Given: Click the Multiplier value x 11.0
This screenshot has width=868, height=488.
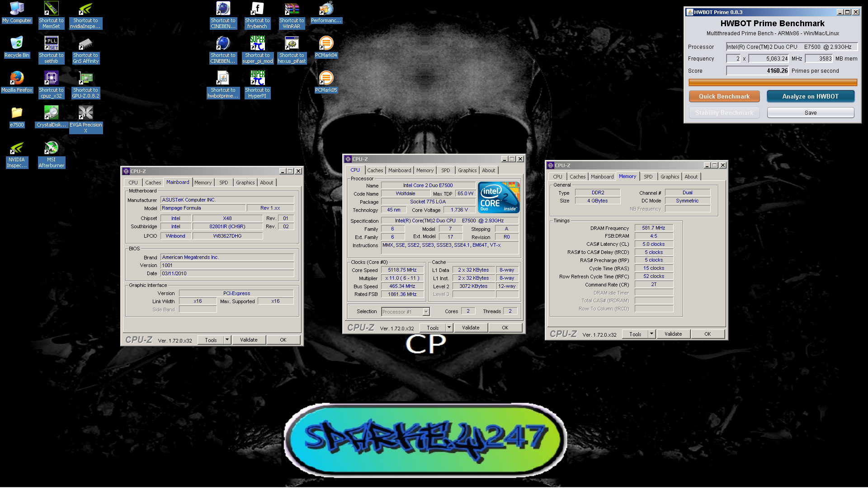Looking at the screenshot, I should click(402, 278).
